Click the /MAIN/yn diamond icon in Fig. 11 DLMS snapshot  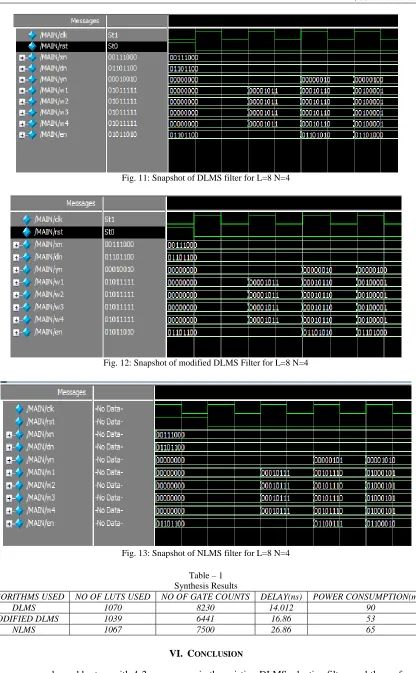[x=32, y=79]
